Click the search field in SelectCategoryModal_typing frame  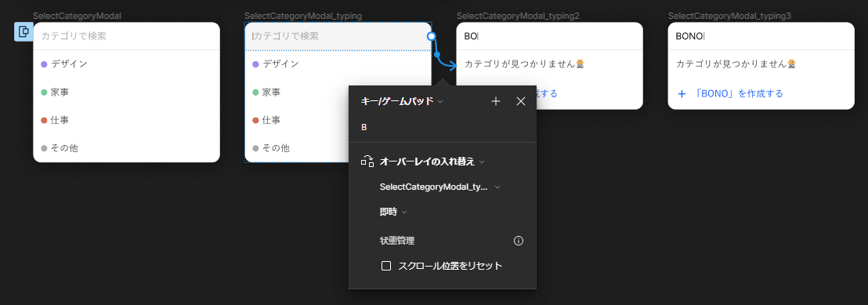(x=338, y=36)
